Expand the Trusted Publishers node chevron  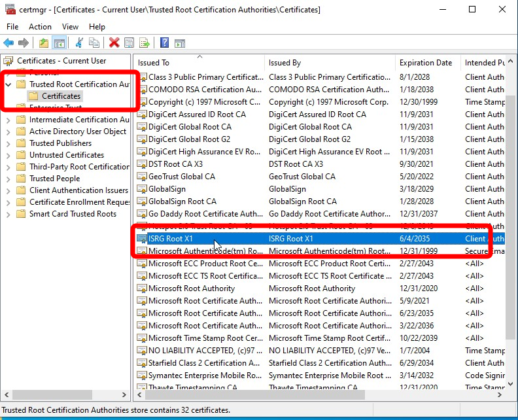(x=9, y=143)
